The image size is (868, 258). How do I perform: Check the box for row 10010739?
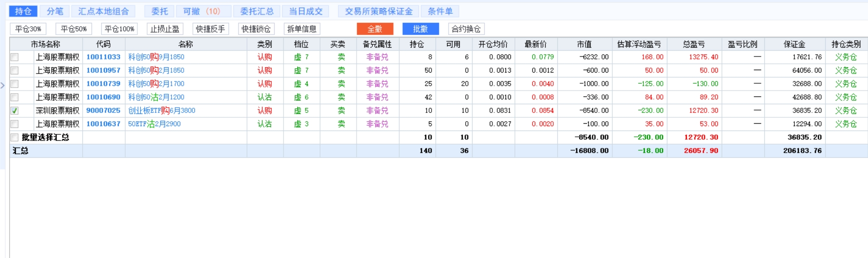15,84
